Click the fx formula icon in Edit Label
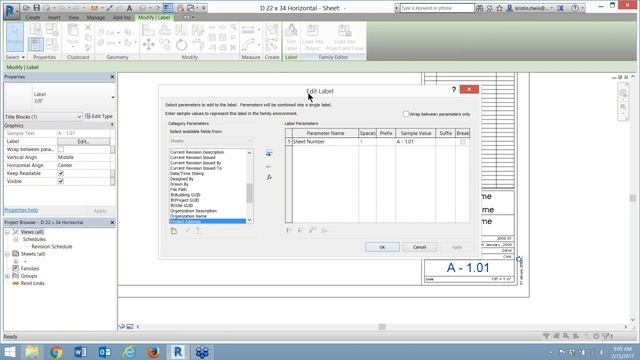This screenshot has width=640, height=360. [269, 177]
